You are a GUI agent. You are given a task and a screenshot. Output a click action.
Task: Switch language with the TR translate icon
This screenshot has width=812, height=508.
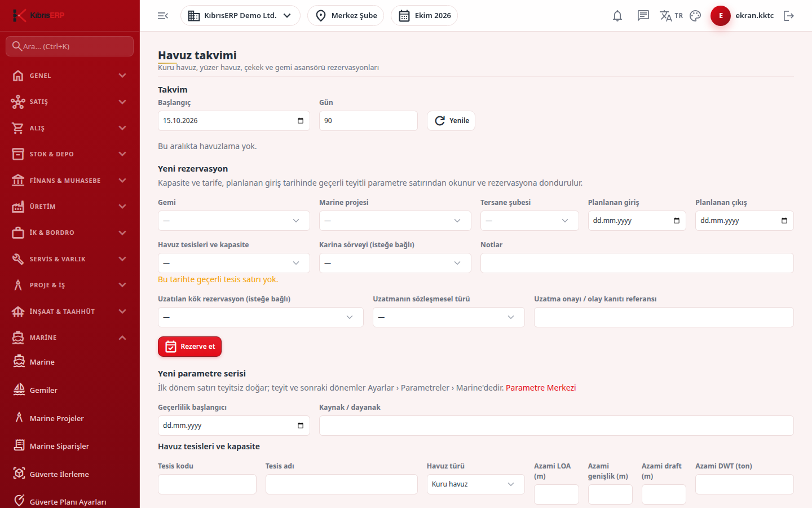click(671, 16)
